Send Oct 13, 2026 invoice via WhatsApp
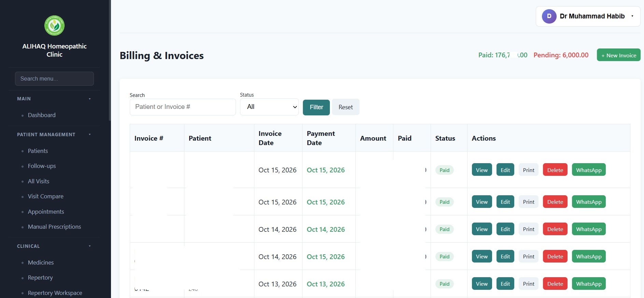The height and width of the screenshot is (298, 644). point(589,284)
